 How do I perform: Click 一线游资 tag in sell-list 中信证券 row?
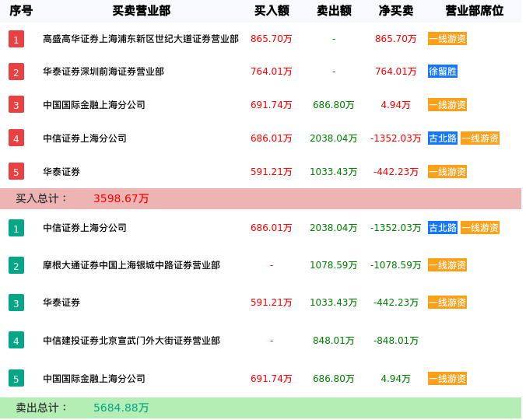[x=480, y=228]
